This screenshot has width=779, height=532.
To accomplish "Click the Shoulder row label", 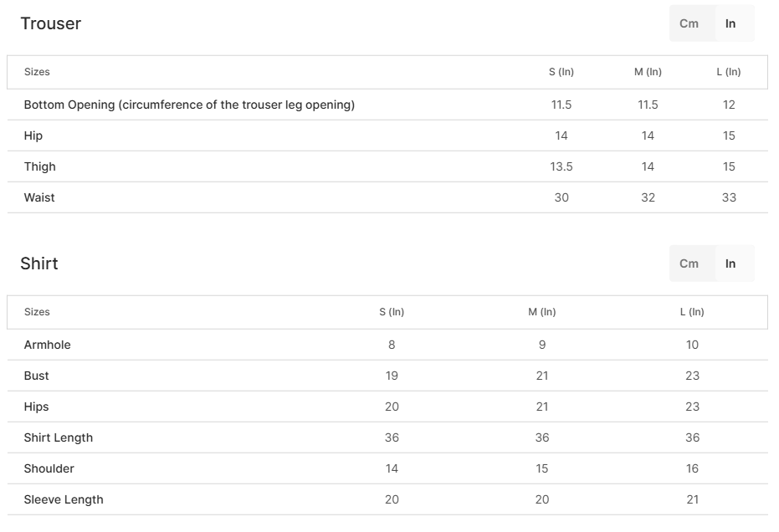I will 49,468.
